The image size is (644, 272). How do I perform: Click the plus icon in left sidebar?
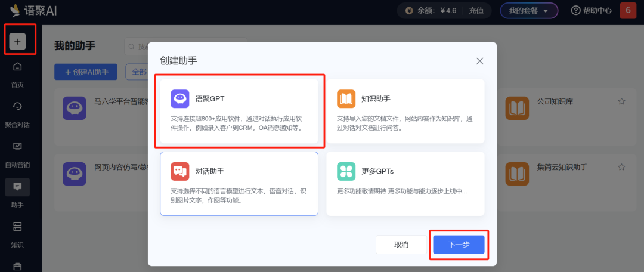point(17,42)
